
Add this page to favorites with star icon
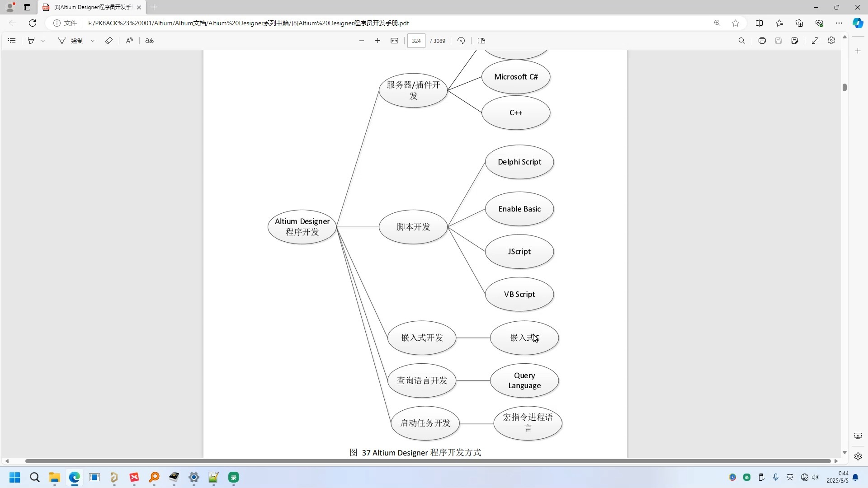736,23
